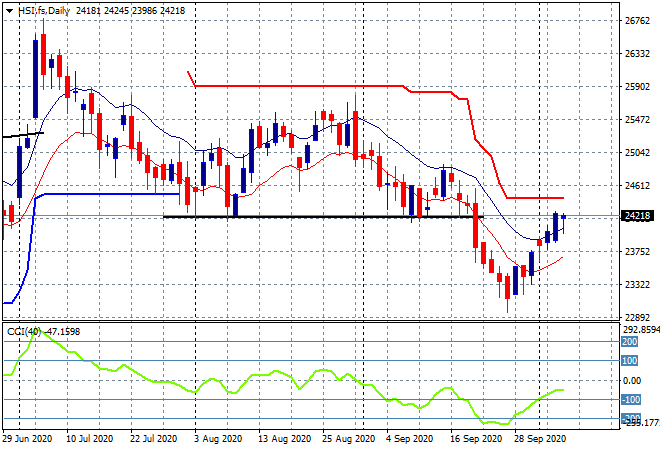Click the current price tag 24218
This screenshot has width=660, height=450.
click(x=637, y=216)
